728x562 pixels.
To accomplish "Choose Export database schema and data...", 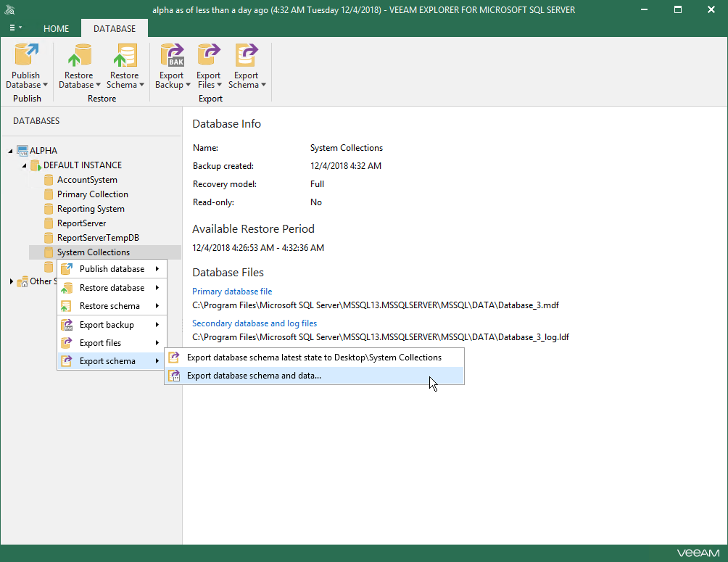I will pos(314,376).
